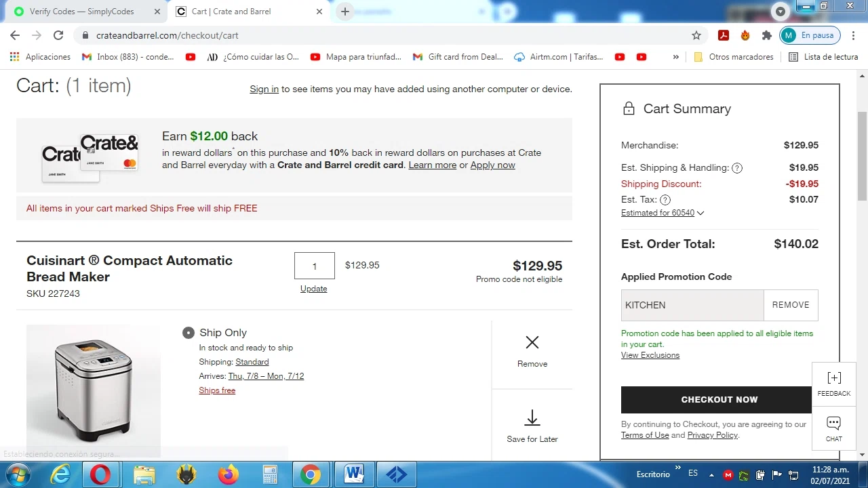Image resolution: width=868 pixels, height=488 pixels.
Task: Open the Chrome icon on the taskbar
Action: click(x=311, y=474)
